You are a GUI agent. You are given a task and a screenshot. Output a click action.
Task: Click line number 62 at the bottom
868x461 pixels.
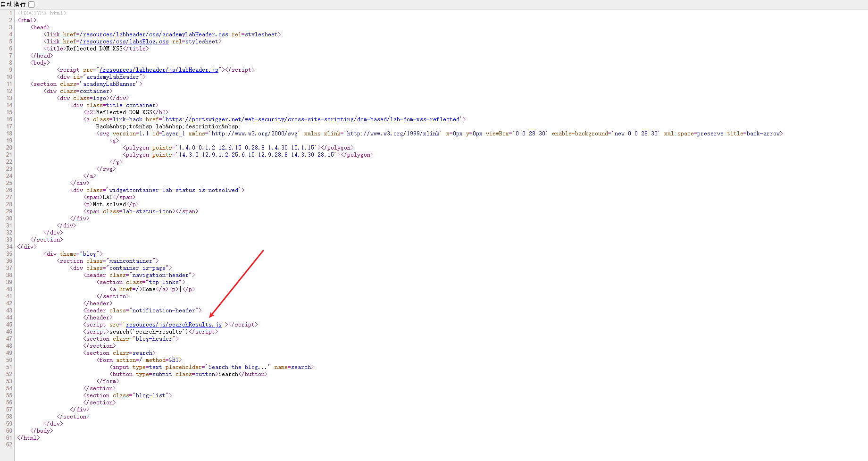9,444
